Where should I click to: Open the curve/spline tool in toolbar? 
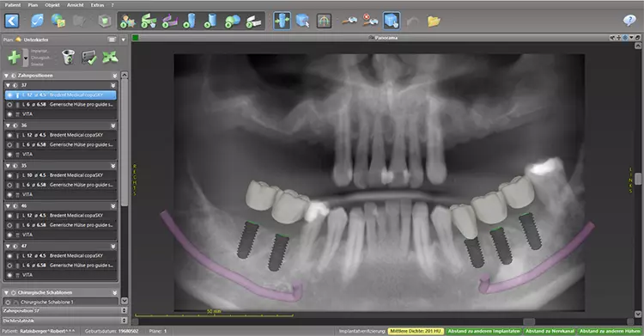click(38, 21)
